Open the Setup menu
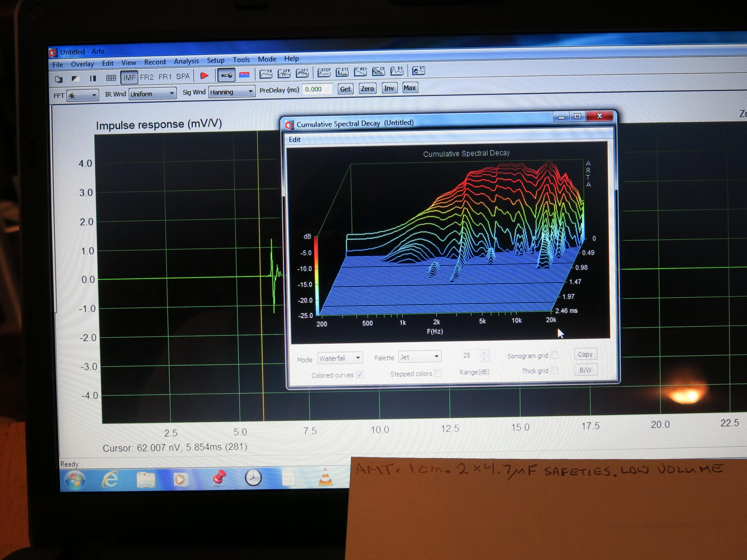Viewport: 747px width, 560px height. (215, 60)
